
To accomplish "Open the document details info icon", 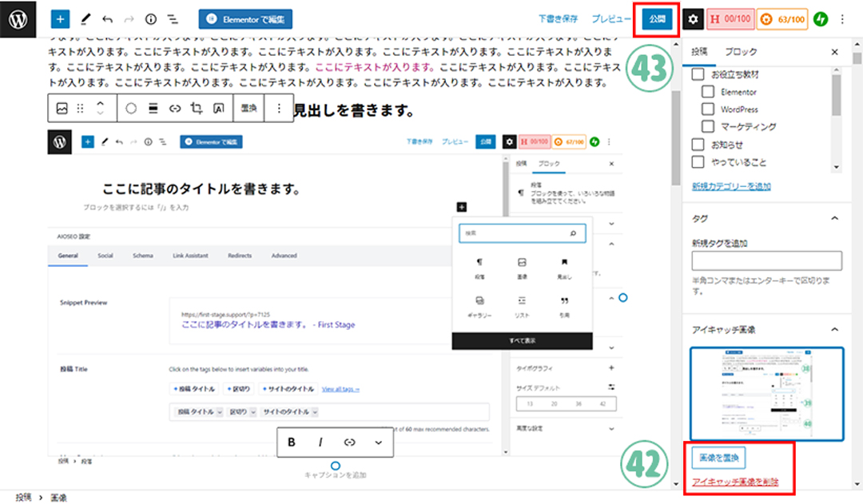I will pos(151,18).
